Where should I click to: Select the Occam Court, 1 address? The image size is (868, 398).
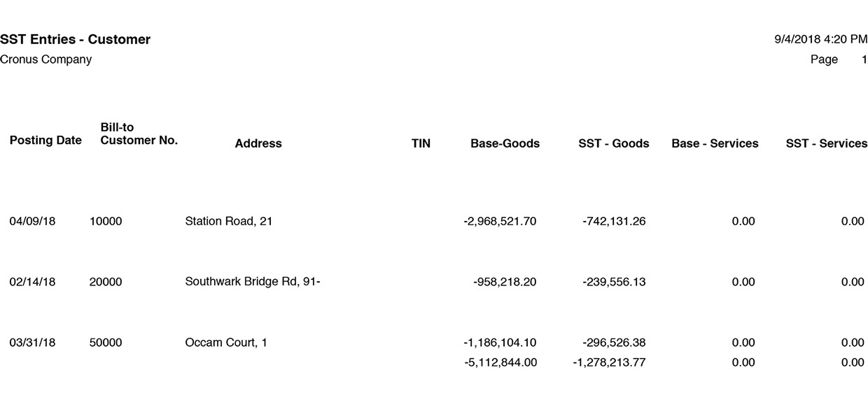(226, 343)
